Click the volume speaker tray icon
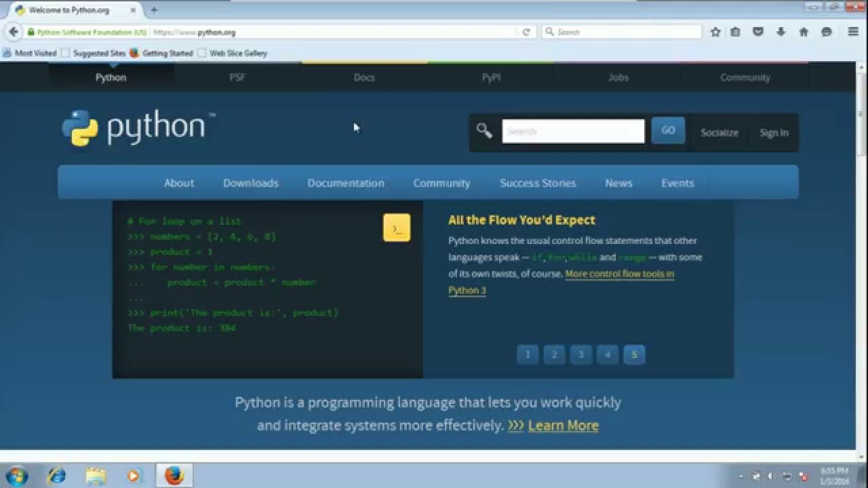Viewport: 868px width, 488px height. (x=771, y=476)
